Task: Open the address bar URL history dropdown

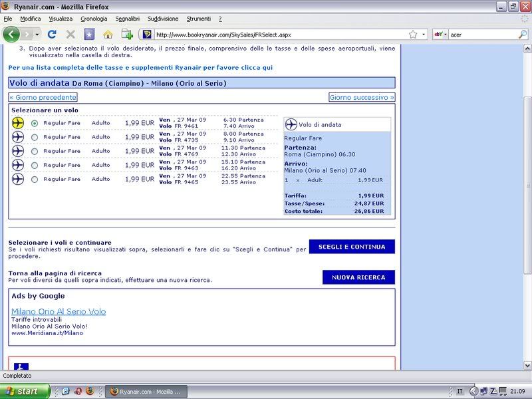Action: (424, 35)
